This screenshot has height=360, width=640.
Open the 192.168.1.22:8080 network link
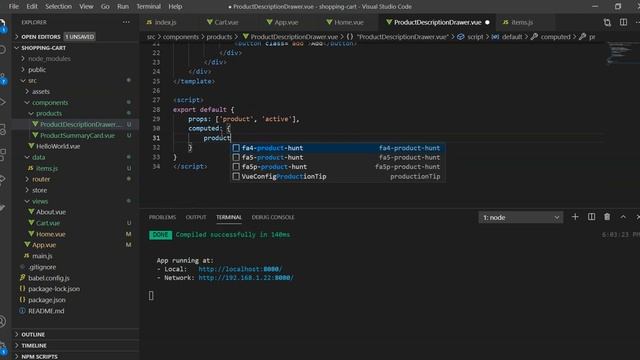tap(246, 278)
